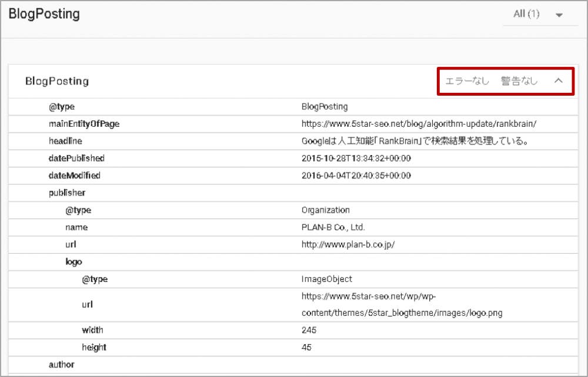
Task: Click the large BlogPosting page heading
Action: (x=44, y=14)
